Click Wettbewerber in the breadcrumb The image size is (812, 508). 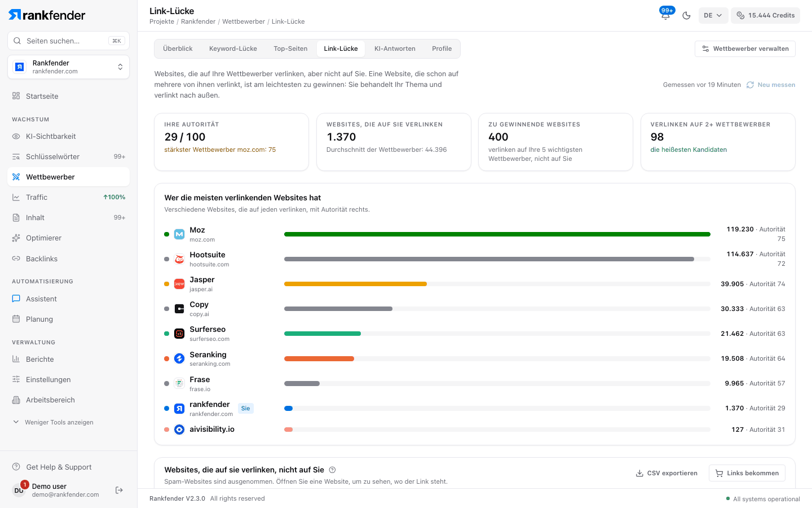coord(244,21)
